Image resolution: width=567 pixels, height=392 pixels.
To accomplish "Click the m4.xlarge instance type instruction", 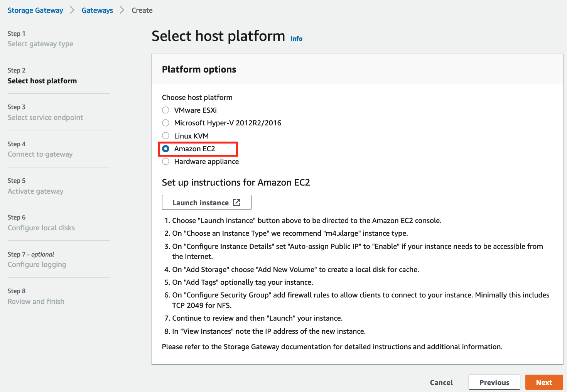I will click(290, 233).
